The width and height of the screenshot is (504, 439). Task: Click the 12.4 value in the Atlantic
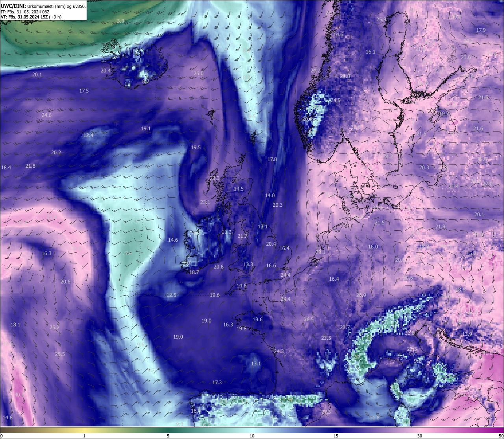pos(88,135)
